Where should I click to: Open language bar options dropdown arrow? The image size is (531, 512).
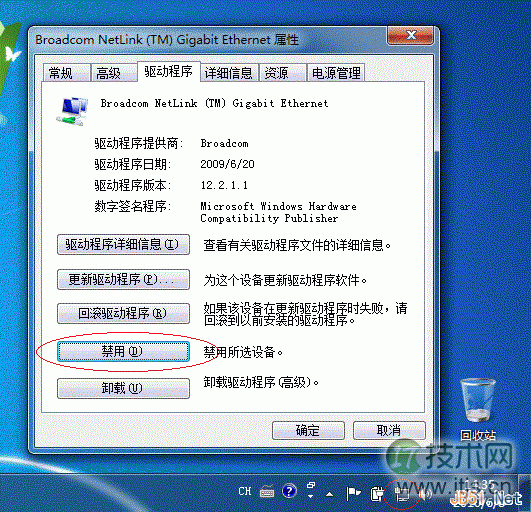(x=311, y=496)
